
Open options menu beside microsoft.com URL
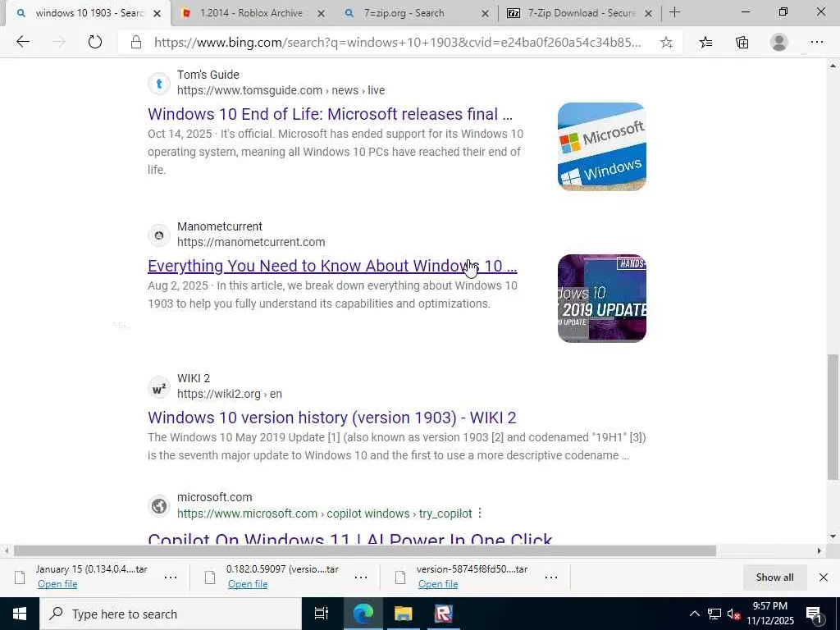pos(480,514)
